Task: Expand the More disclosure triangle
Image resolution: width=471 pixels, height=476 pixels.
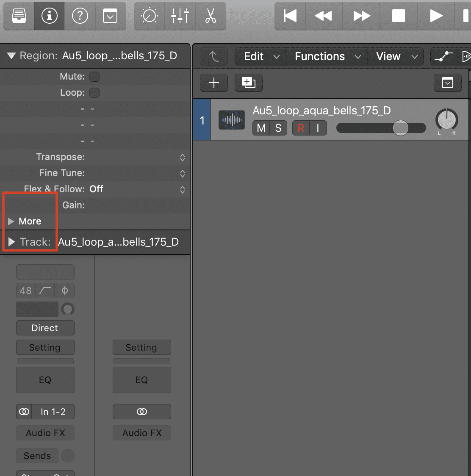Action: tap(11, 221)
